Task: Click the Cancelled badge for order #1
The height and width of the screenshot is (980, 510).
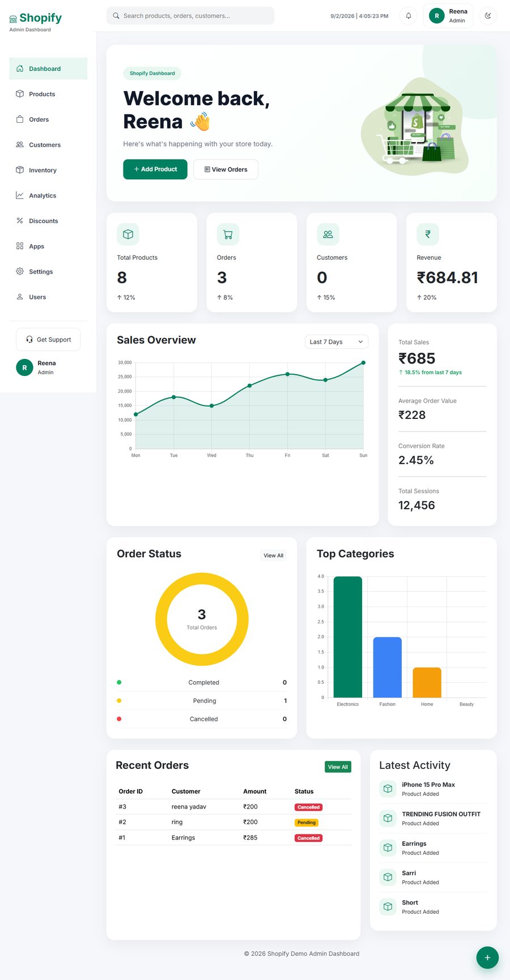Action: coord(308,838)
